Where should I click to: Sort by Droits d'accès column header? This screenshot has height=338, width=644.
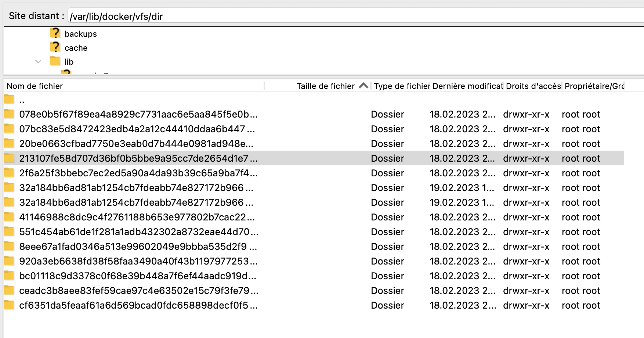tap(533, 86)
